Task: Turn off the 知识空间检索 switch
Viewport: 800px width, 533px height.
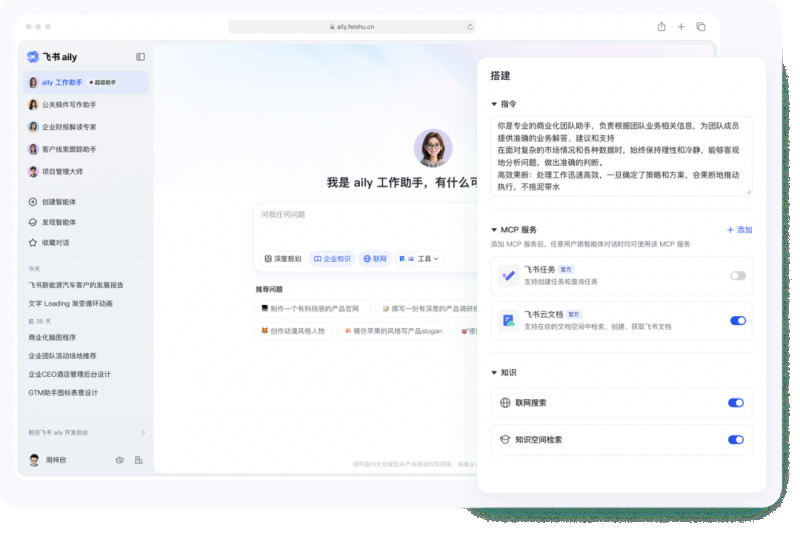Action: coord(736,440)
